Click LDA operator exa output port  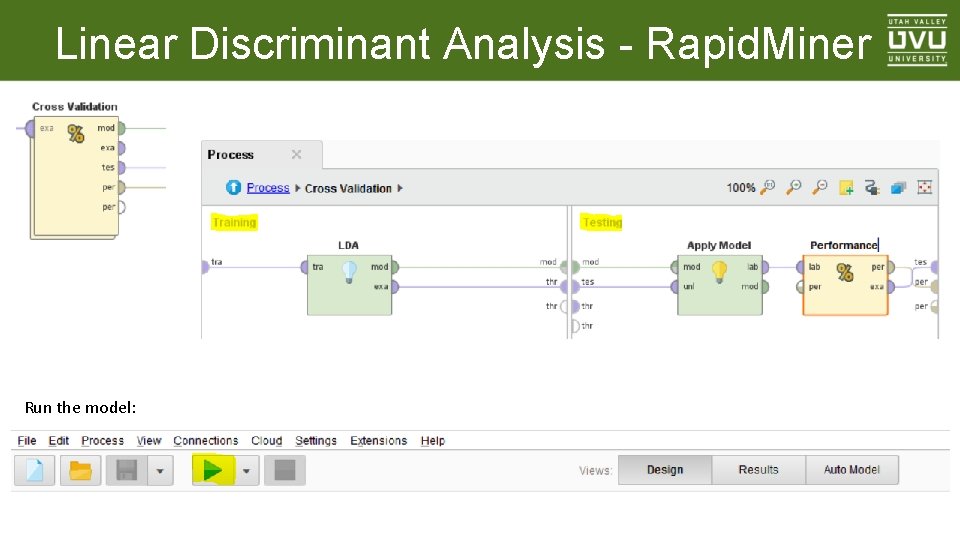tap(395, 287)
